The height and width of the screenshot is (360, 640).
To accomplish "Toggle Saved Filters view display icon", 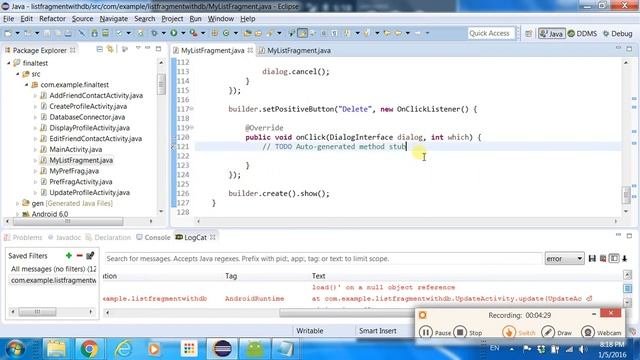I will (x=613, y=258).
